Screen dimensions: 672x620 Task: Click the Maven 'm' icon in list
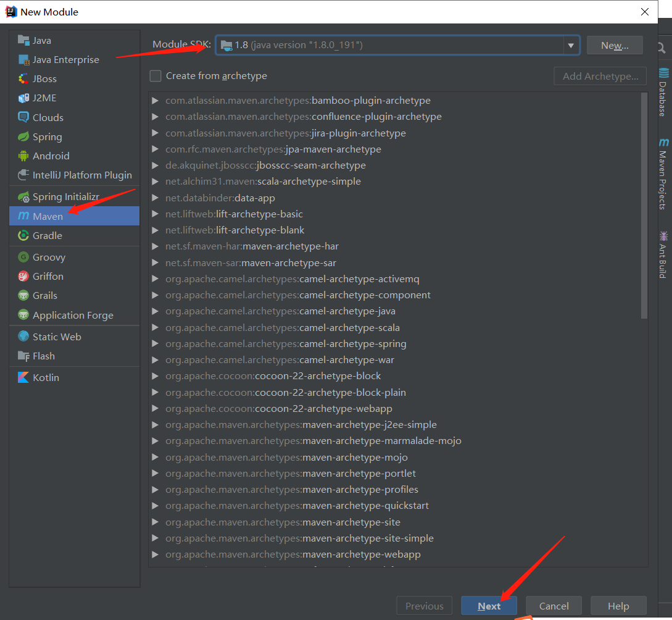tap(23, 216)
